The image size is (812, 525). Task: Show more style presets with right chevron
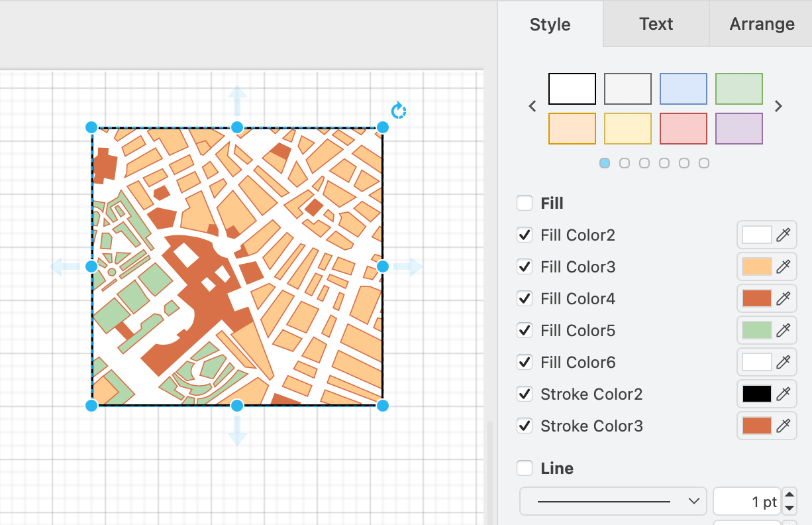[778, 106]
